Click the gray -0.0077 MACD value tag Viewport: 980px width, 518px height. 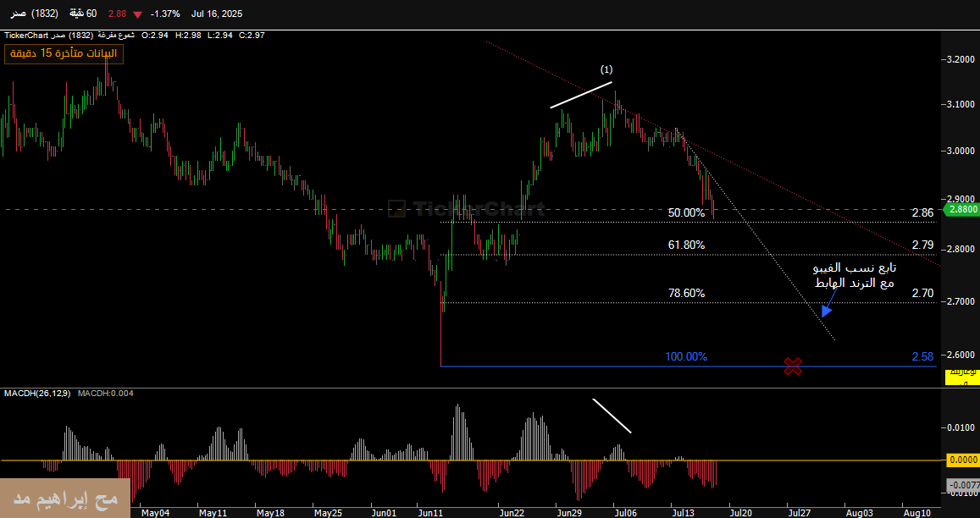point(961,484)
